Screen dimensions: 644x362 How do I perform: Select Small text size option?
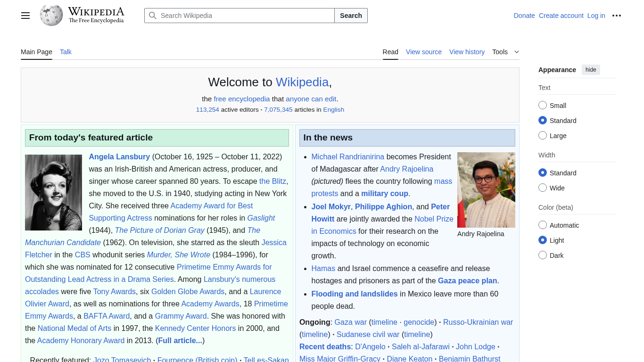(543, 106)
